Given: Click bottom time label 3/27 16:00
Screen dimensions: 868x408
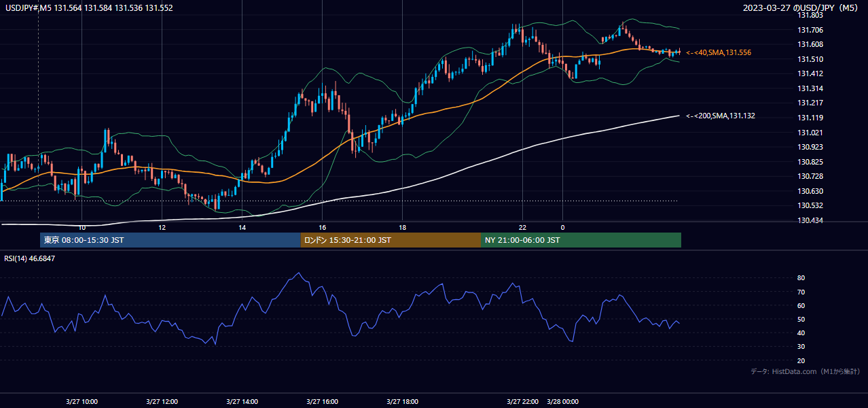Looking at the screenshot, I should [x=323, y=401].
